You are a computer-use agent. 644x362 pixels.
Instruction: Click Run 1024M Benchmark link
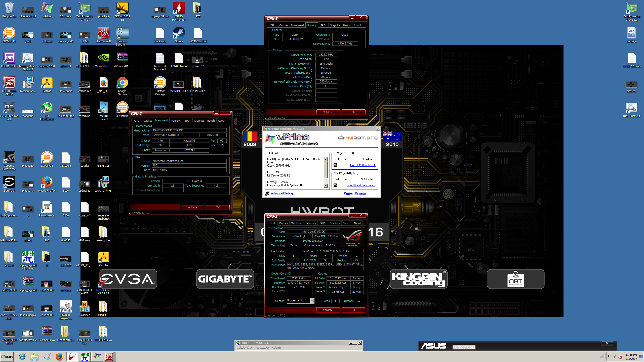(361, 185)
